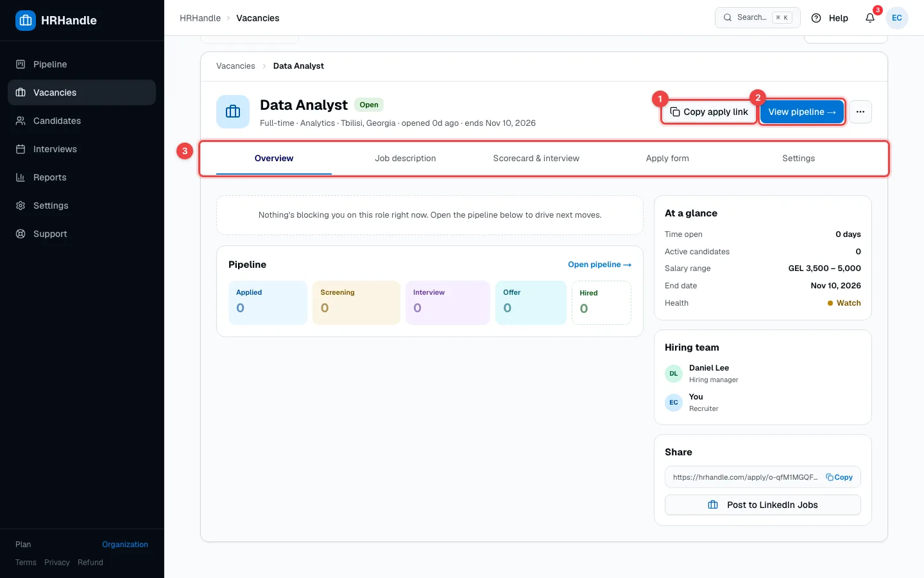Click the Organization plan link
This screenshot has width=924, height=578.
point(125,545)
